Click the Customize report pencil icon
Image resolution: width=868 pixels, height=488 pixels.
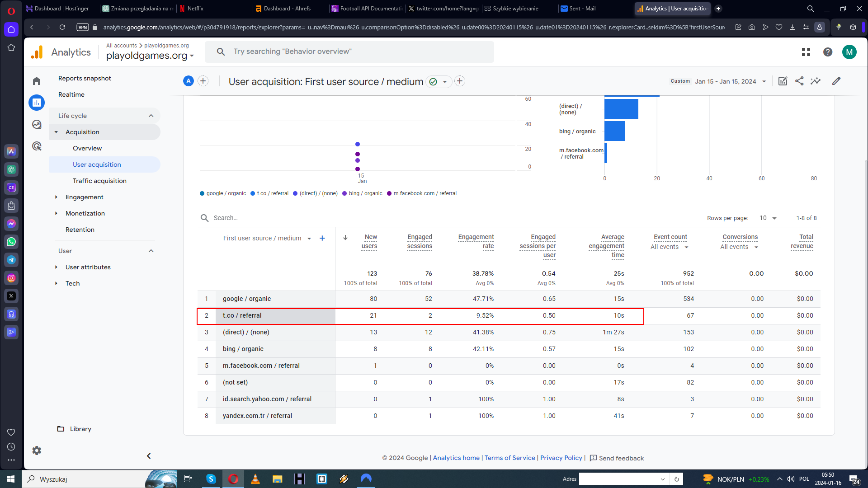click(836, 81)
